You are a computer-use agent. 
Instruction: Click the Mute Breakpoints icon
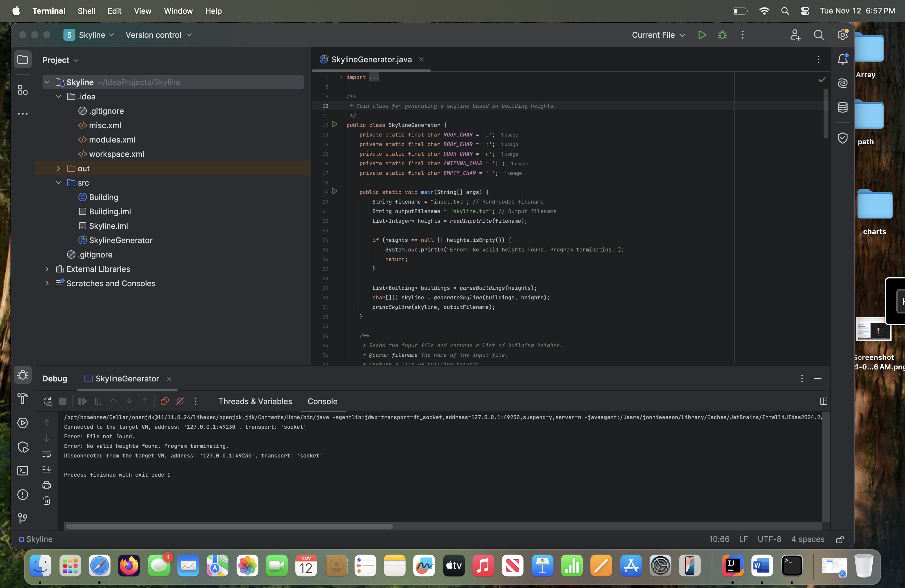point(180,401)
